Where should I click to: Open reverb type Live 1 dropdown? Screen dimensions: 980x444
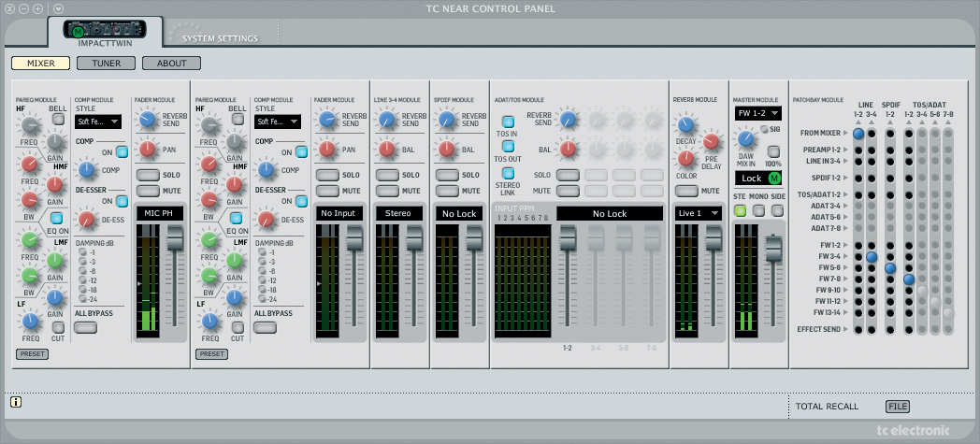pyautogui.click(x=699, y=213)
